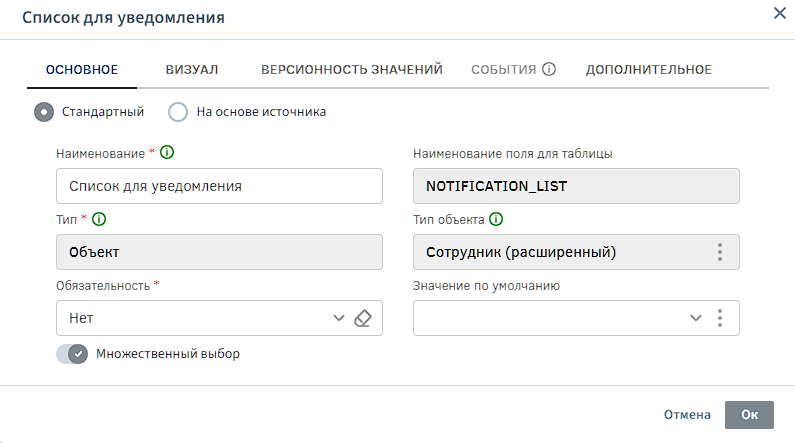
Task: Click info icon next to Наименование label
Action: pyautogui.click(x=168, y=153)
